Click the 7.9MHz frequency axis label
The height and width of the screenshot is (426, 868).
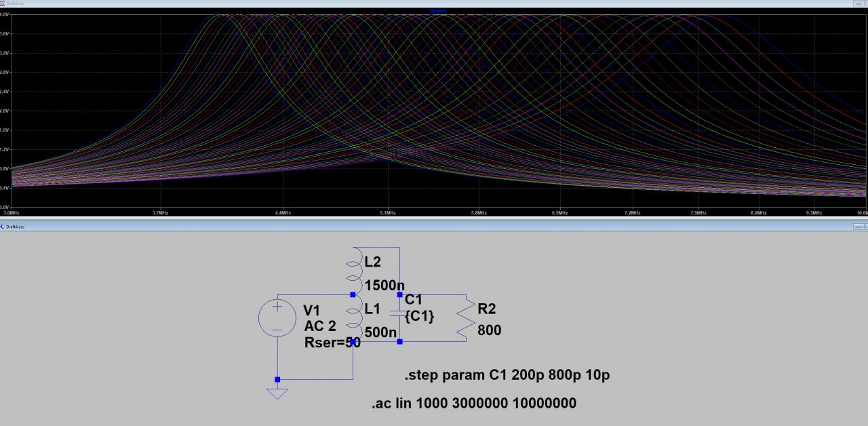[698, 213]
